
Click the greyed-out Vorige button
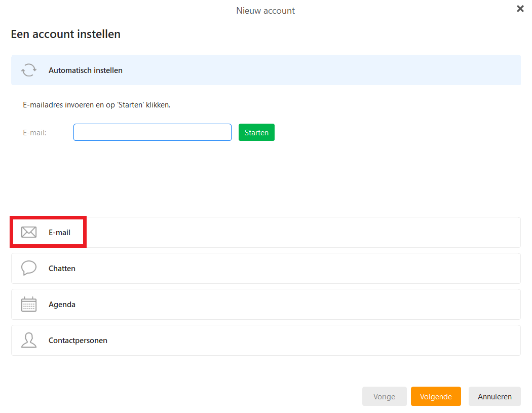(384, 396)
